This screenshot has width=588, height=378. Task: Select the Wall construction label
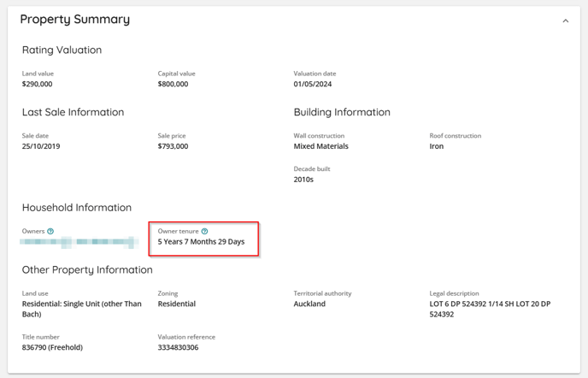point(319,136)
